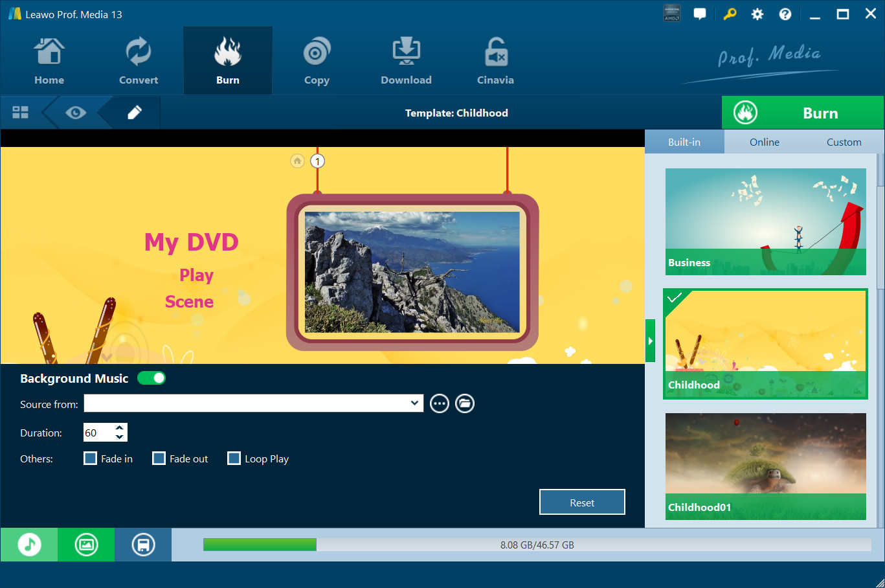The height and width of the screenshot is (588, 885).
Task: Open settings gear icon
Action: pos(757,14)
